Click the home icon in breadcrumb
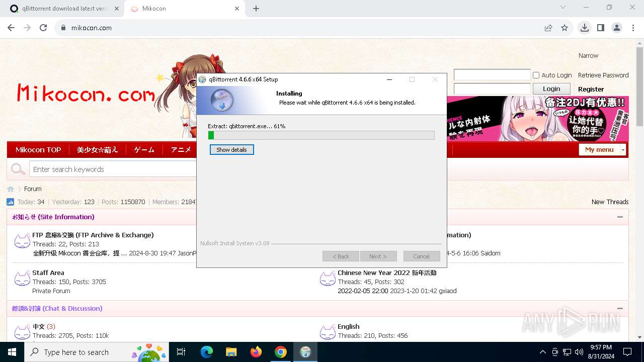Screen dimensions: 644x362 pos(11,189)
